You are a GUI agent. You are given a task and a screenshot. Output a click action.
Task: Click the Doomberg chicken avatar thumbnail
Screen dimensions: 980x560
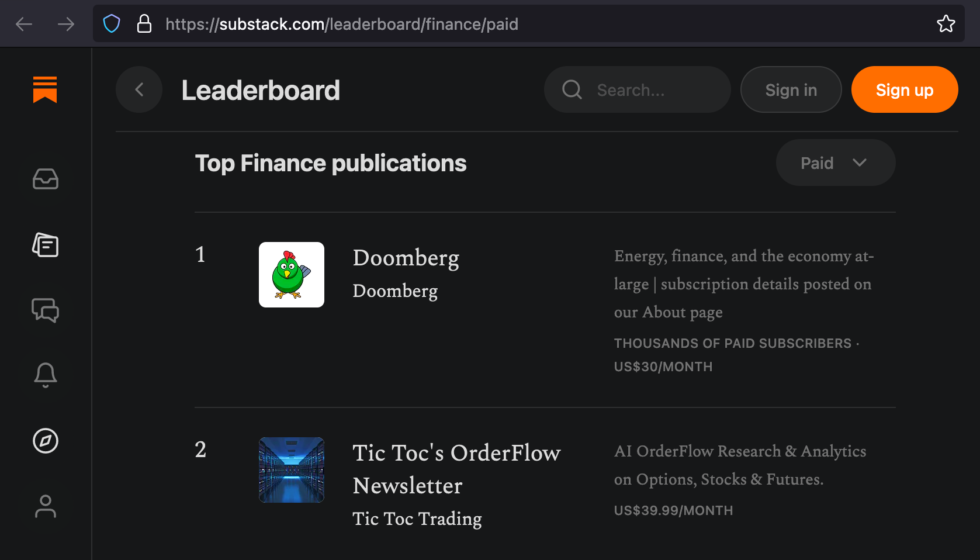point(292,274)
